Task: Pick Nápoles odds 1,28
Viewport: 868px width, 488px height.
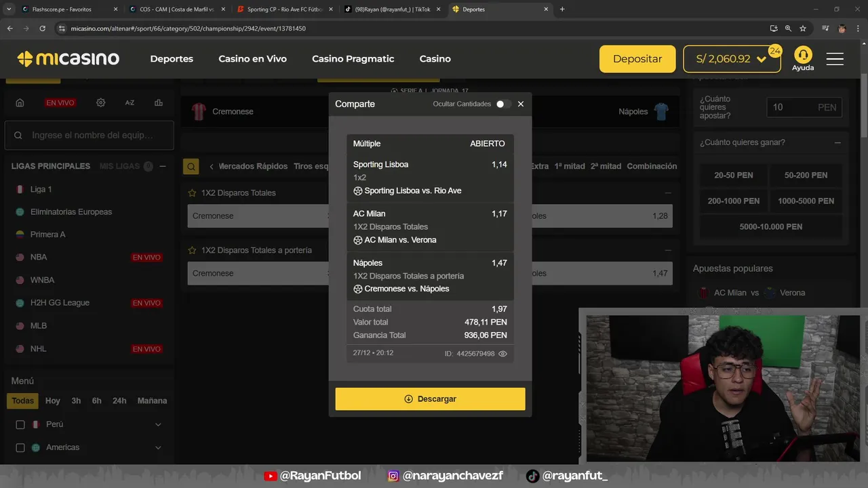Action: click(x=601, y=216)
